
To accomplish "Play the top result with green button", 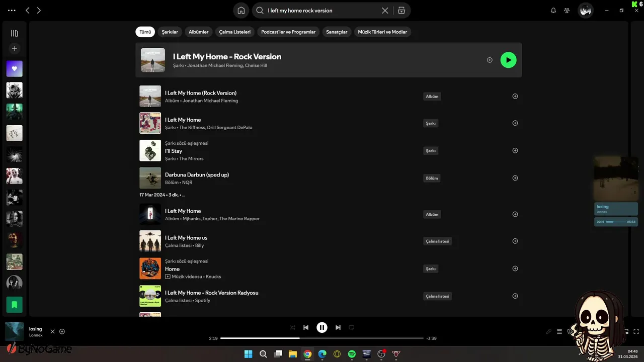I will [508, 60].
